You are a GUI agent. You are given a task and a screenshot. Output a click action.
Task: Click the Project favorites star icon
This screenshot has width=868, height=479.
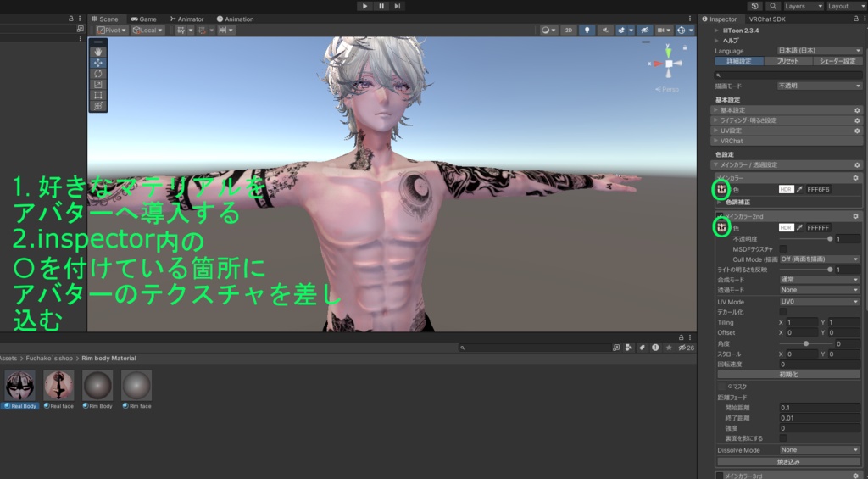pyautogui.click(x=669, y=348)
